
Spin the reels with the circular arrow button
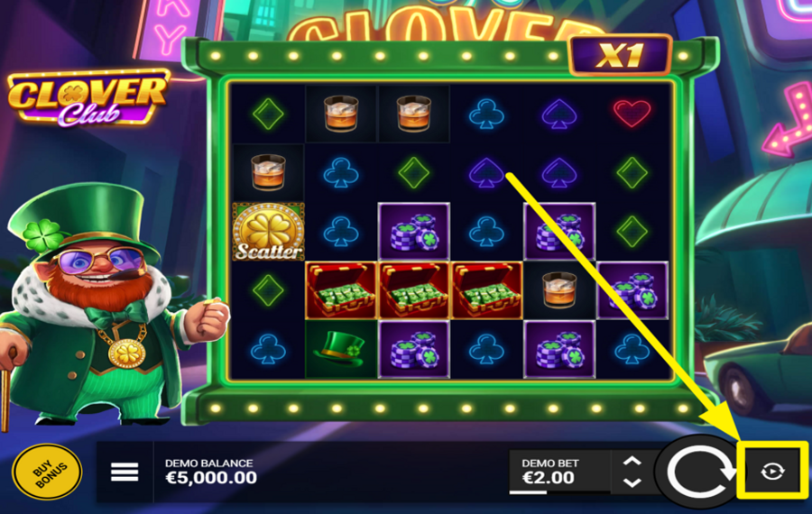click(698, 473)
